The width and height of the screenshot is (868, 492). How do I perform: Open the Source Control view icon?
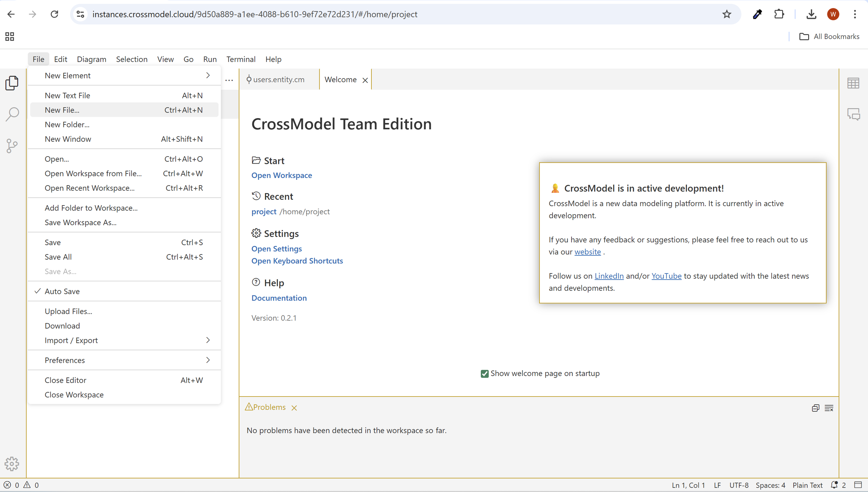[12, 146]
